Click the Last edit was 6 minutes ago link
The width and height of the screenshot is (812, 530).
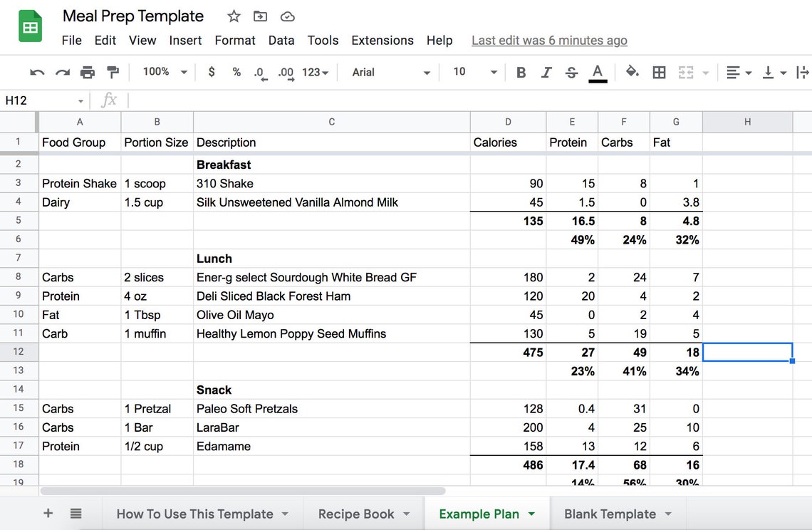548,41
